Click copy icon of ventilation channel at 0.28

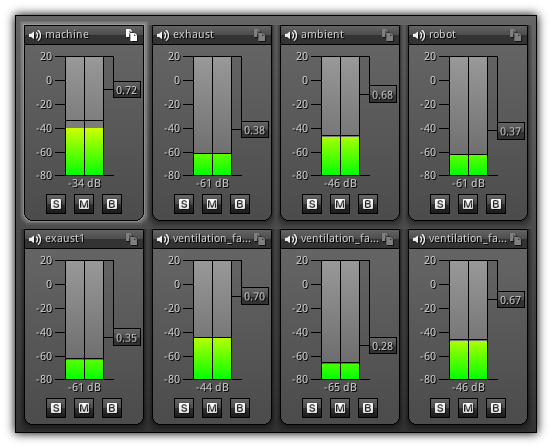[388, 239]
